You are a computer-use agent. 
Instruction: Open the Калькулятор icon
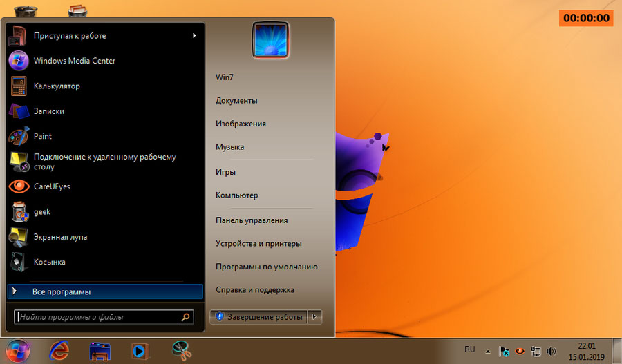pyautogui.click(x=18, y=86)
